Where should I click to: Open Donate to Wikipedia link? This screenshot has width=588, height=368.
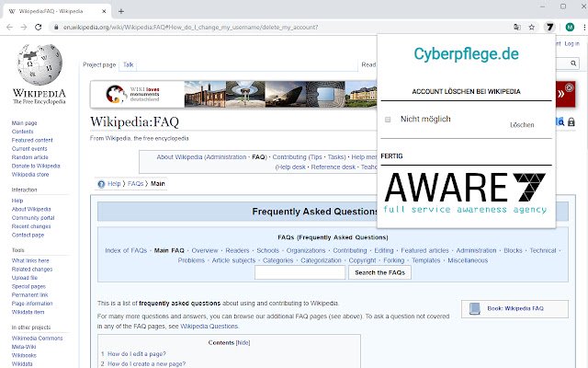pos(36,166)
